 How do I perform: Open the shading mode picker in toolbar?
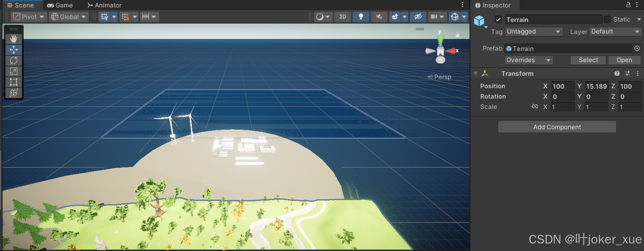(x=323, y=17)
